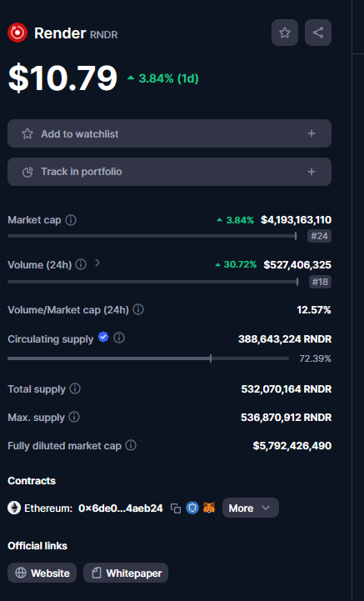
Task: Click the #24 market cap rank badge
Action: (319, 236)
